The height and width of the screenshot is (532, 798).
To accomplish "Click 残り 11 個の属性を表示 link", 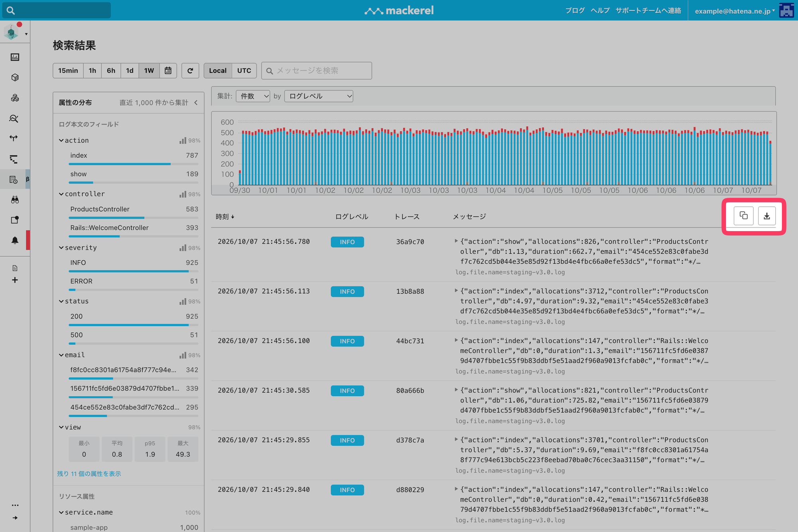I will pyautogui.click(x=89, y=474).
